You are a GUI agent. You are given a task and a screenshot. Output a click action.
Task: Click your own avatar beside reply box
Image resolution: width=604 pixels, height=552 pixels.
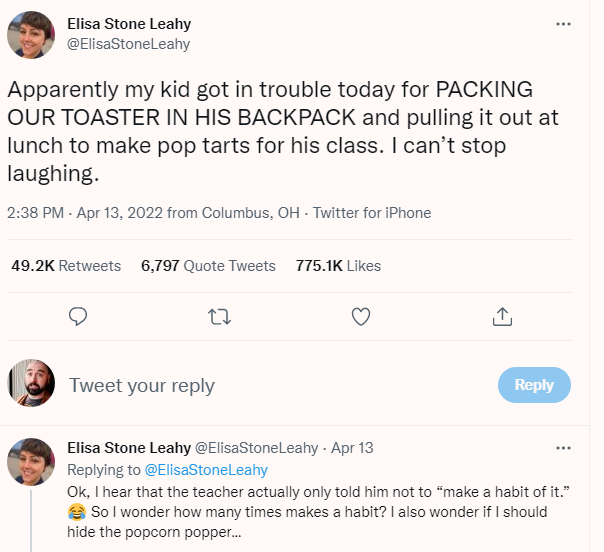31,385
